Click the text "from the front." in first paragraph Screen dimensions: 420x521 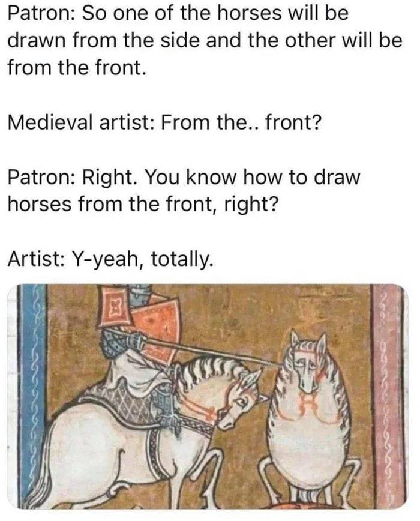coord(76,67)
